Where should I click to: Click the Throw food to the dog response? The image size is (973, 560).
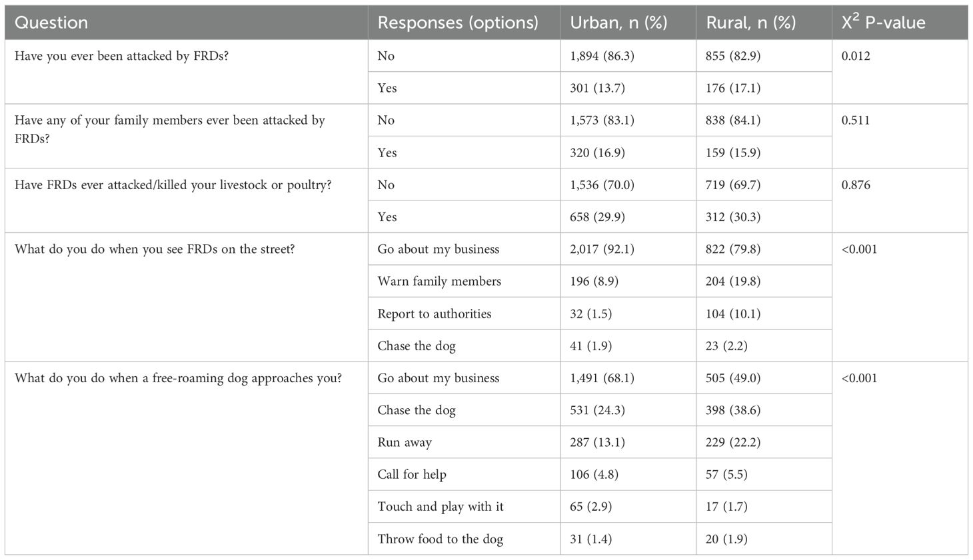coord(440,539)
